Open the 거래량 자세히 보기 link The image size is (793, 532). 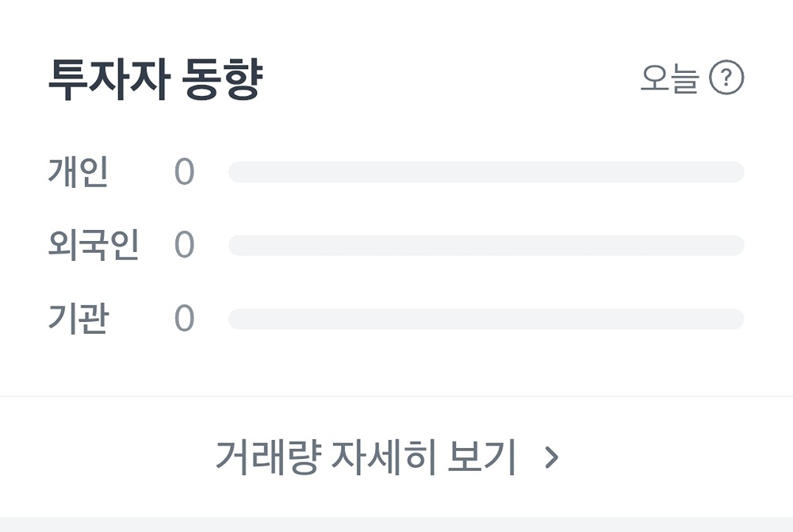[366, 457]
